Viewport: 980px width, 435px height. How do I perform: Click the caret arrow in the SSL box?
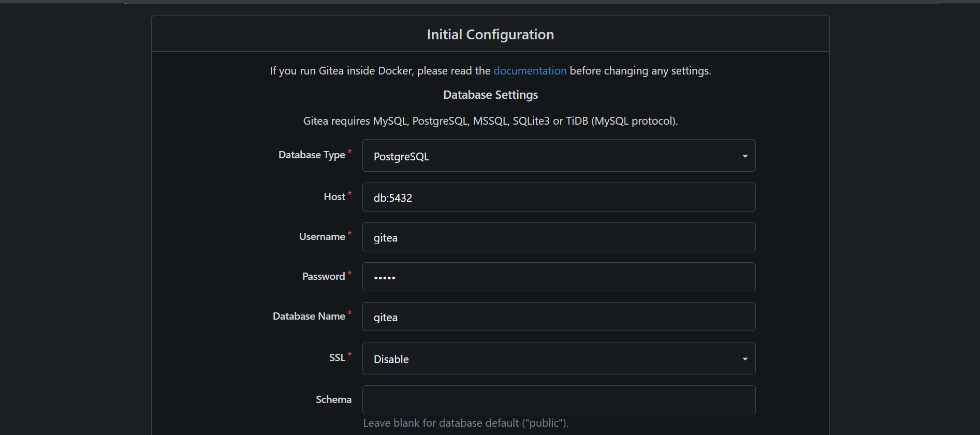tap(744, 359)
